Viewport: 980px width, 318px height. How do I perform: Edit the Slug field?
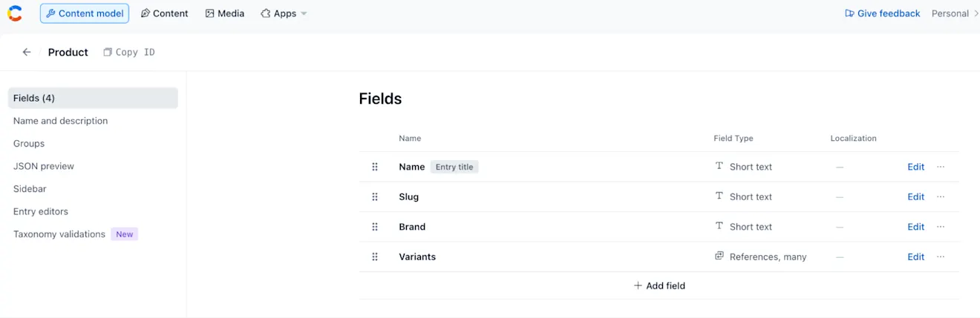pyautogui.click(x=915, y=196)
